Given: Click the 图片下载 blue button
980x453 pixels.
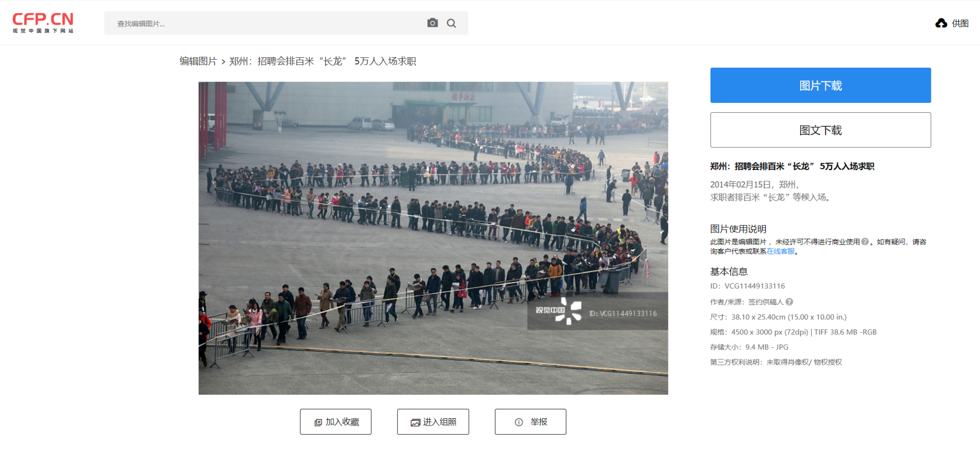Looking at the screenshot, I should (820, 85).
